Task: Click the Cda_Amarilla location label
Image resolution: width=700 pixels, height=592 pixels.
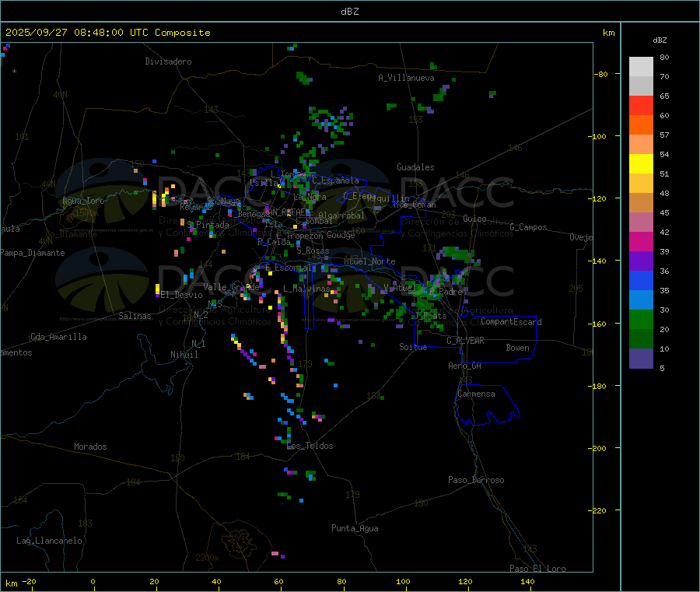Action: coord(58,337)
